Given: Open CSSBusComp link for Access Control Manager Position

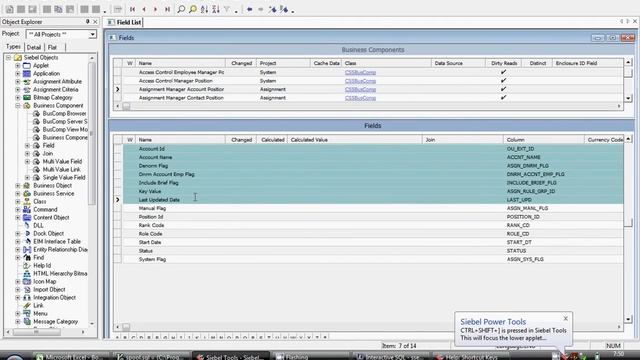Looking at the screenshot, I should click(360, 81).
